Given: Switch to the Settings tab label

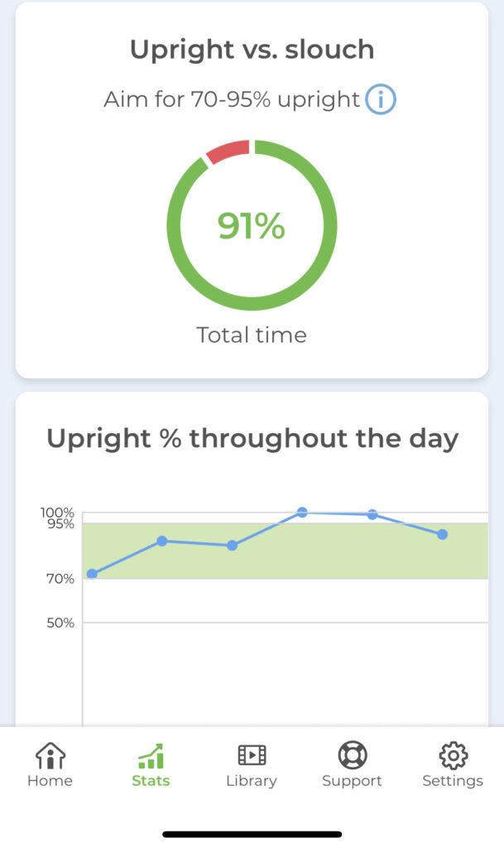Looking at the screenshot, I should [x=453, y=781].
